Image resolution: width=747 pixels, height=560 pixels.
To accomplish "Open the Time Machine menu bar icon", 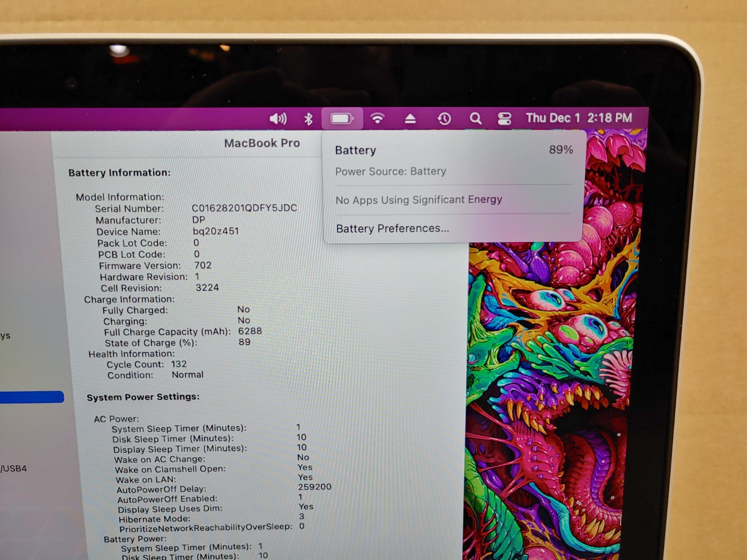I will pos(444,119).
